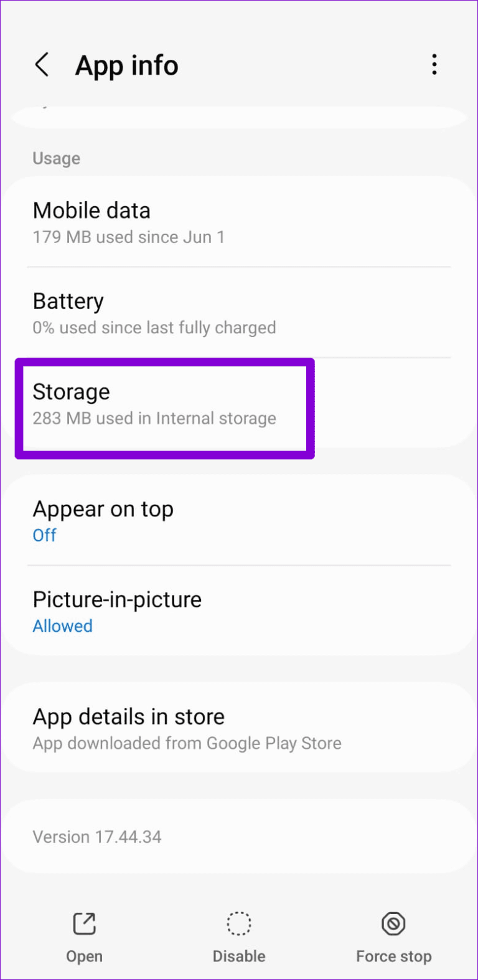Tap the Force stop icon
This screenshot has width=478, height=980.
pos(393,923)
